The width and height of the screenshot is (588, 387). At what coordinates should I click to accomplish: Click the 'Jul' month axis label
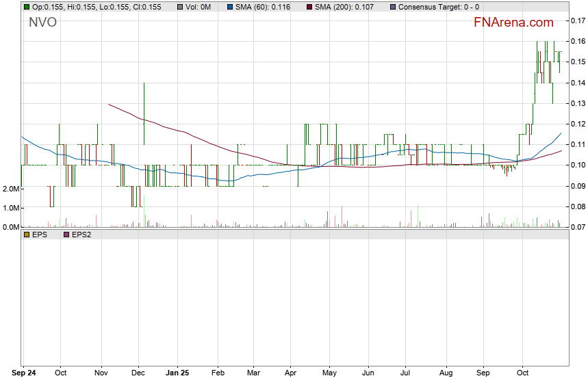[x=405, y=374]
